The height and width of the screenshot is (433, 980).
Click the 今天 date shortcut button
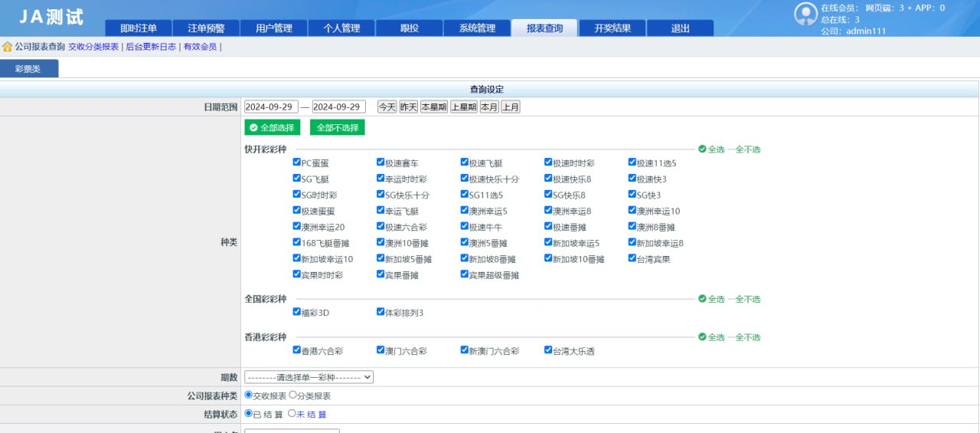pos(387,107)
